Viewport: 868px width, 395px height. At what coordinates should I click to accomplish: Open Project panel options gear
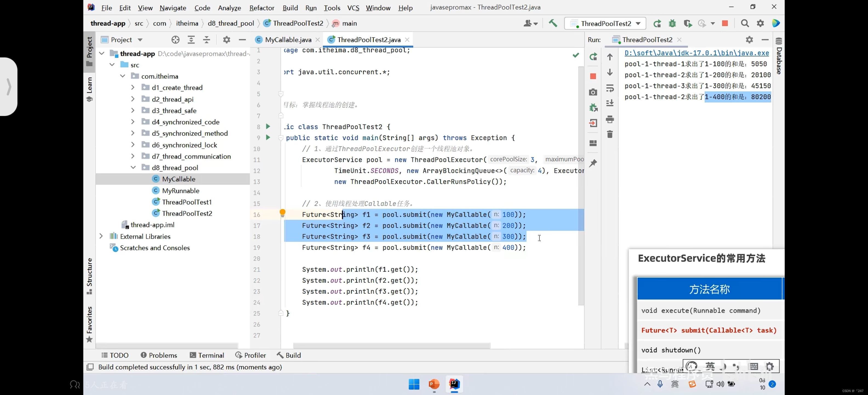pos(226,40)
